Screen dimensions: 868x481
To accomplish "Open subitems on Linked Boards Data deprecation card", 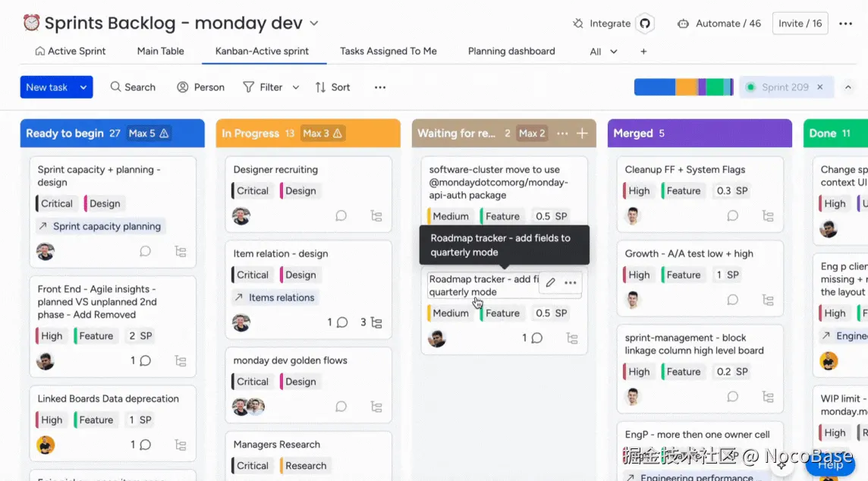I will pyautogui.click(x=181, y=445).
